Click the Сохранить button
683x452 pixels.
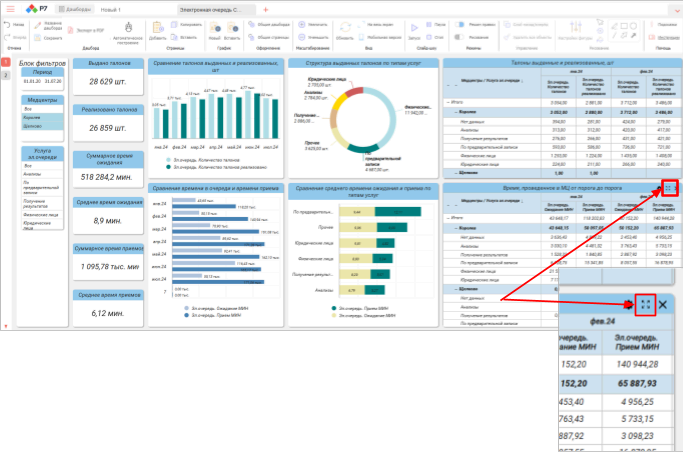point(48,38)
